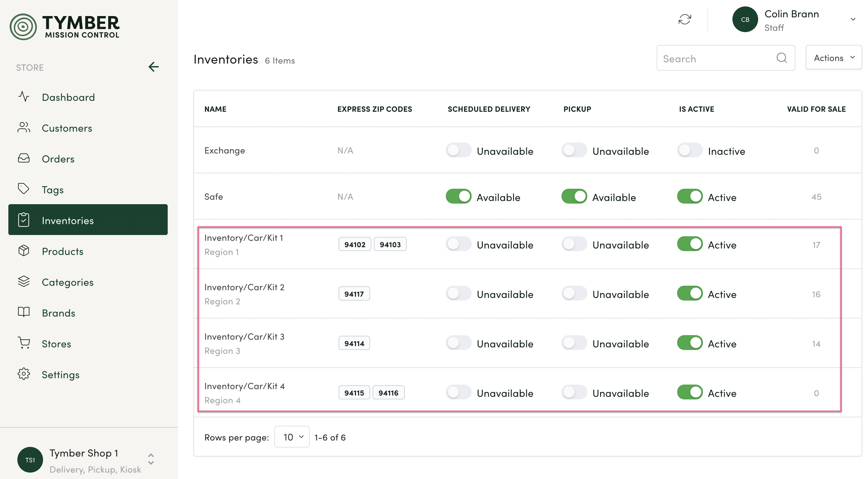Open the Actions dropdown

point(833,58)
